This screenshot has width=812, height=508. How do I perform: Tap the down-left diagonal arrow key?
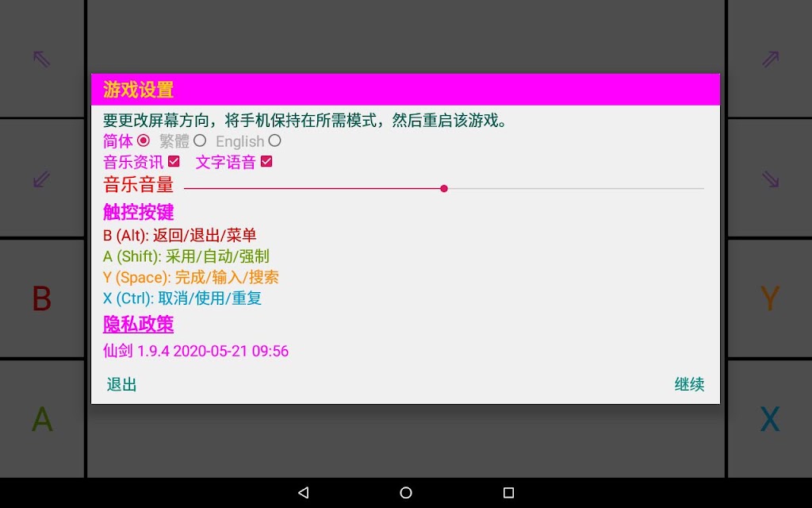42,179
